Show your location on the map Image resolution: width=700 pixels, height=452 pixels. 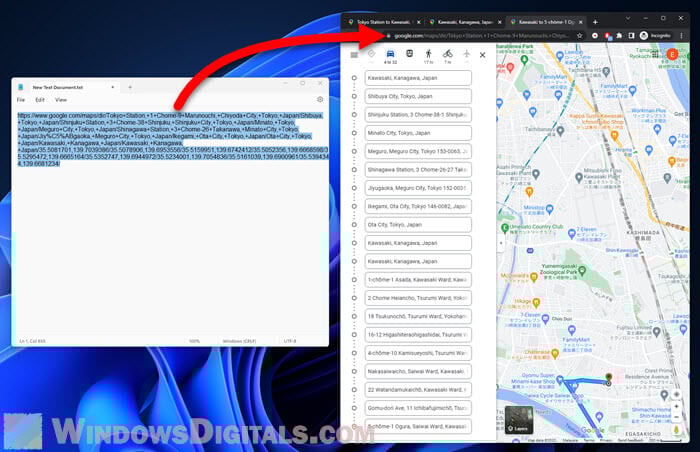(676, 394)
